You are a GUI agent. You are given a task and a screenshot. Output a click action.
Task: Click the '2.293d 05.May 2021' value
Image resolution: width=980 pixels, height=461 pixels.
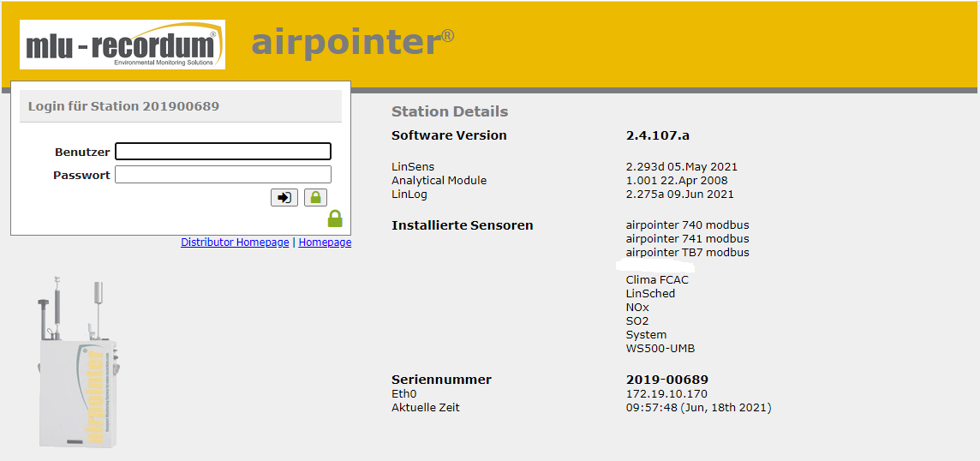pos(681,167)
